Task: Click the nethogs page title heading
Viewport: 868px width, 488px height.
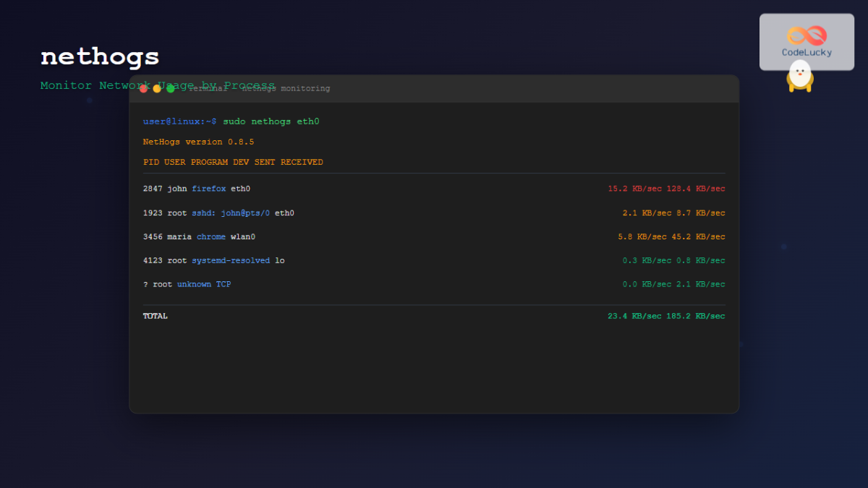Action: [99, 56]
